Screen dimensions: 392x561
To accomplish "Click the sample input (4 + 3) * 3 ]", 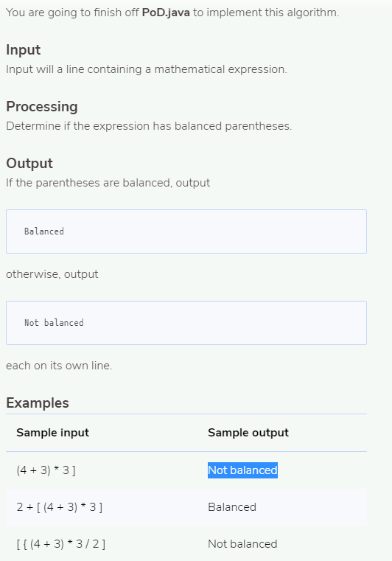I will point(46,470).
